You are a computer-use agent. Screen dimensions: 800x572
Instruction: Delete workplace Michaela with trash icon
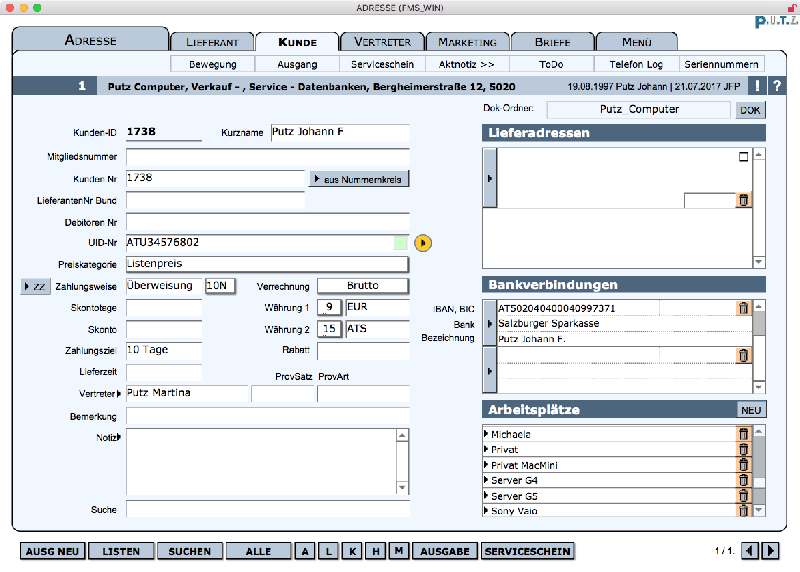point(743,434)
